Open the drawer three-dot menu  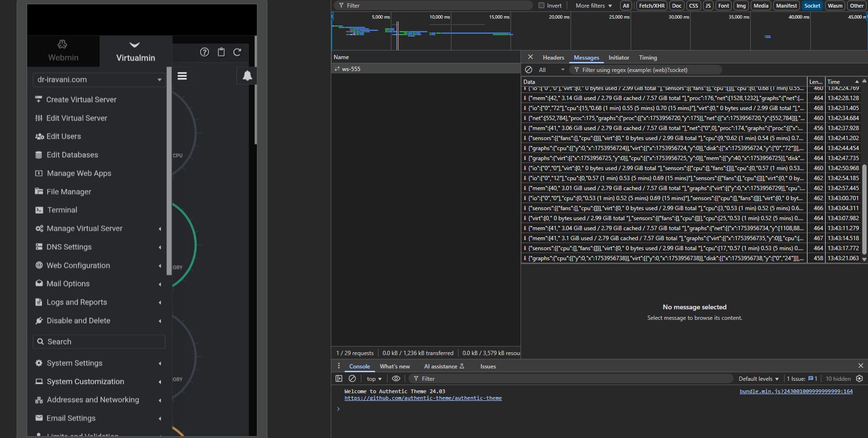tap(339, 366)
